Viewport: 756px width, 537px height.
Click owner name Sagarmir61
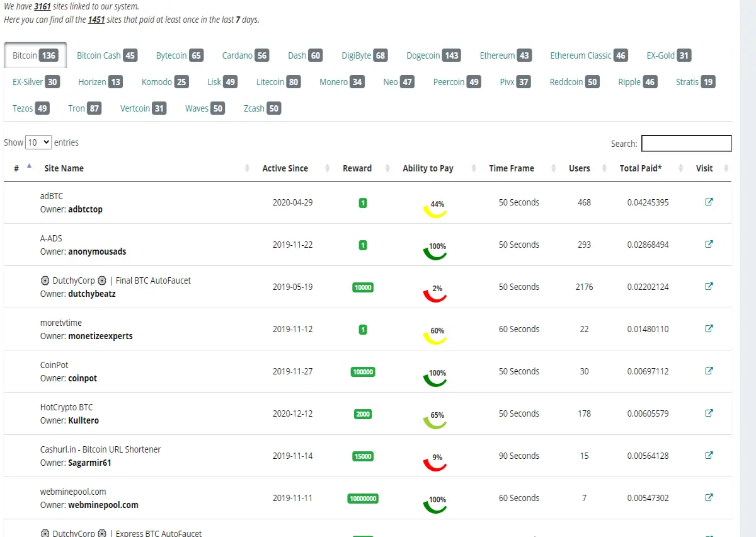[x=89, y=463]
